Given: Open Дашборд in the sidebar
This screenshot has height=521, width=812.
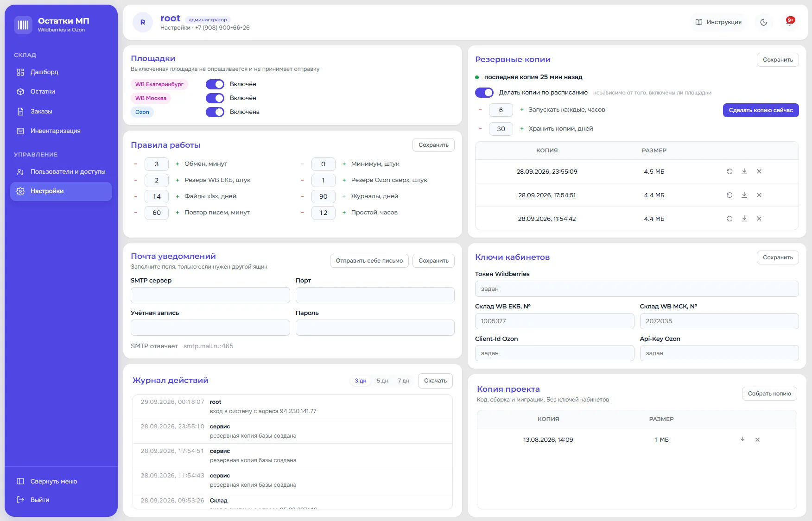Looking at the screenshot, I should pos(61,72).
